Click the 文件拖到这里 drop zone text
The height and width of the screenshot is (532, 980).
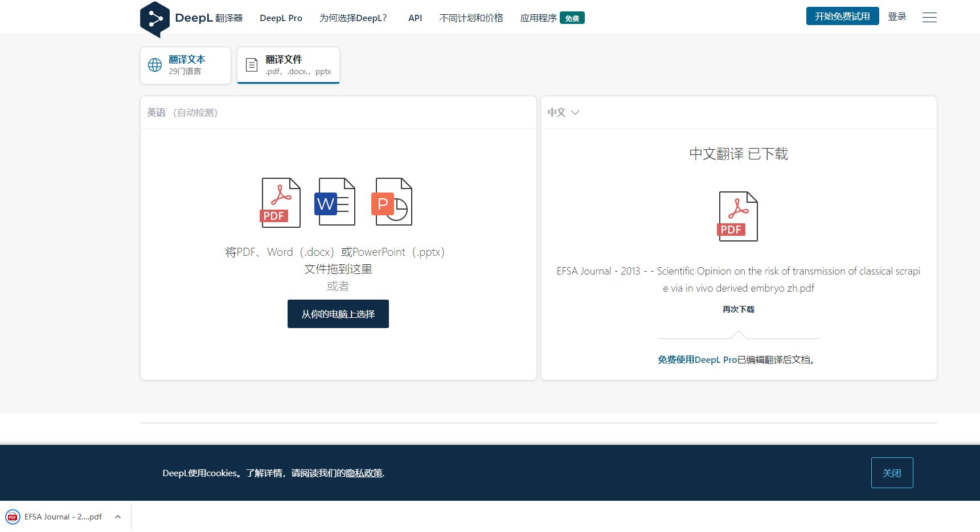click(x=338, y=269)
